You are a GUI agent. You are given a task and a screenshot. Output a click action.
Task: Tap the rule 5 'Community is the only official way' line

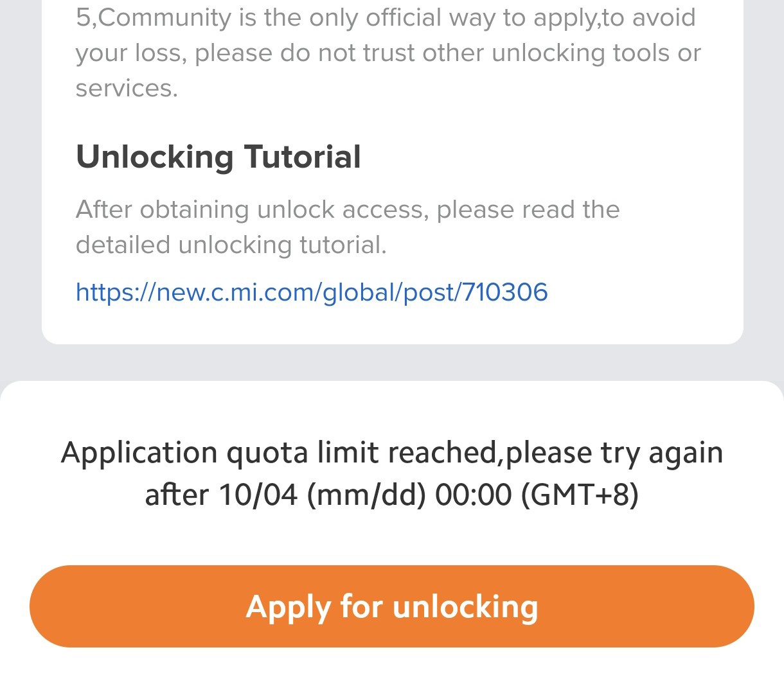(x=386, y=17)
